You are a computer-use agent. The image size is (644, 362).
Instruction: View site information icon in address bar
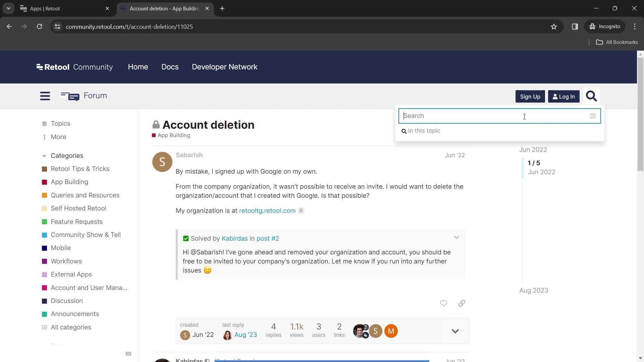pyautogui.click(x=57, y=26)
